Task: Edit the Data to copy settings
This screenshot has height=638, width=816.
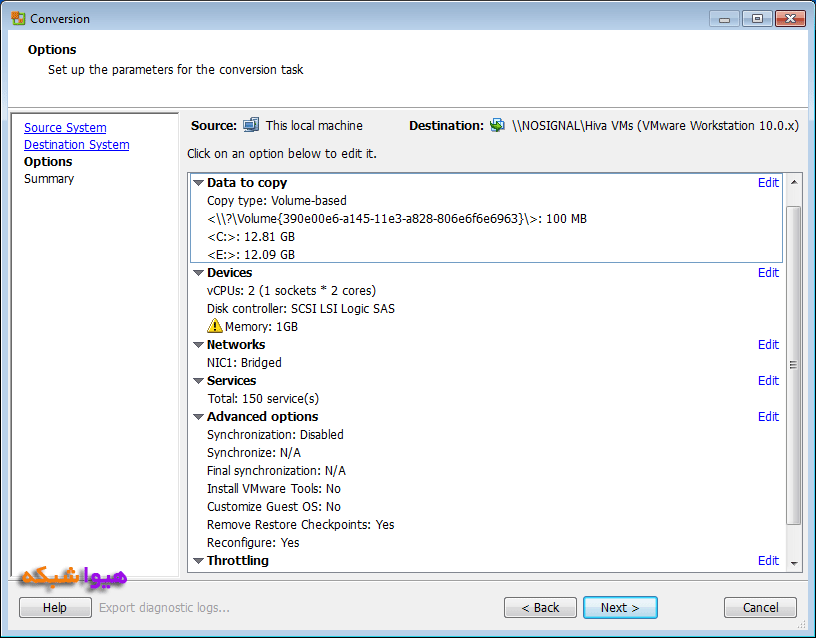Action: [x=768, y=183]
